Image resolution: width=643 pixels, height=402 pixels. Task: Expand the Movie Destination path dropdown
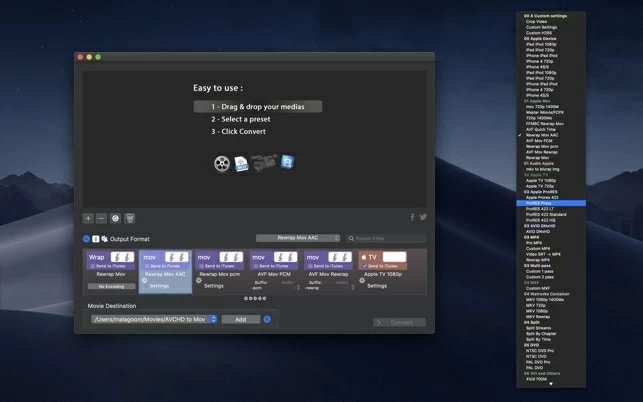pos(213,319)
